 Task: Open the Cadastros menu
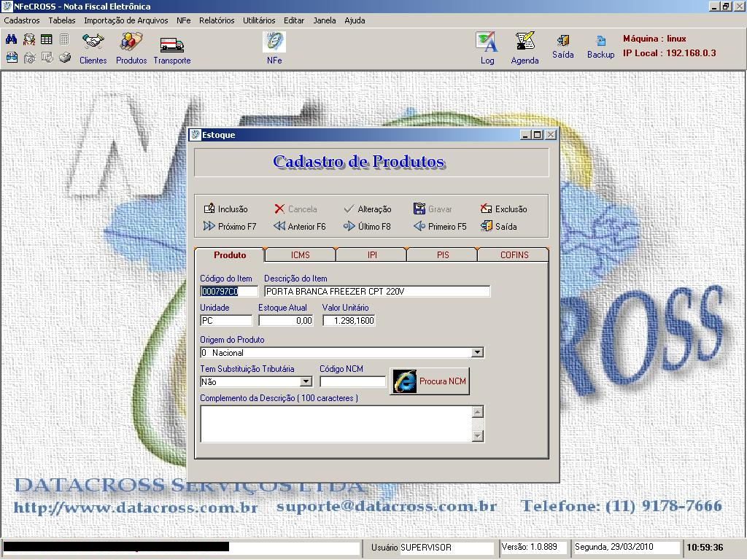(x=22, y=20)
